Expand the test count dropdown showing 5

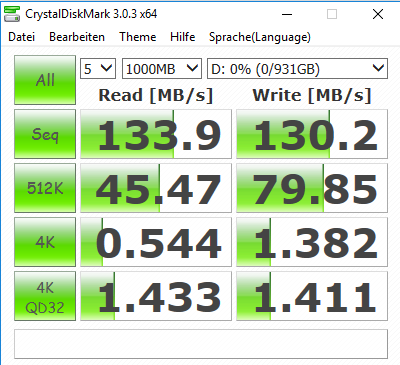(98, 69)
